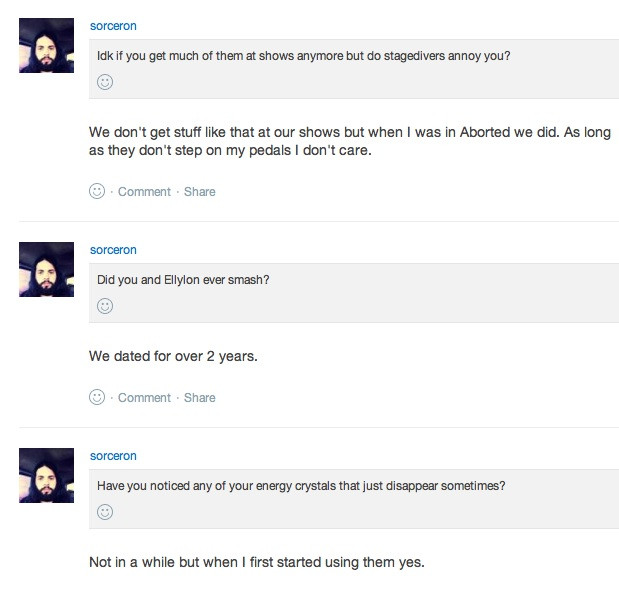The height and width of the screenshot is (591, 619).
Task: Open the avatar next to the Ellylon question
Action: pyautogui.click(x=47, y=269)
